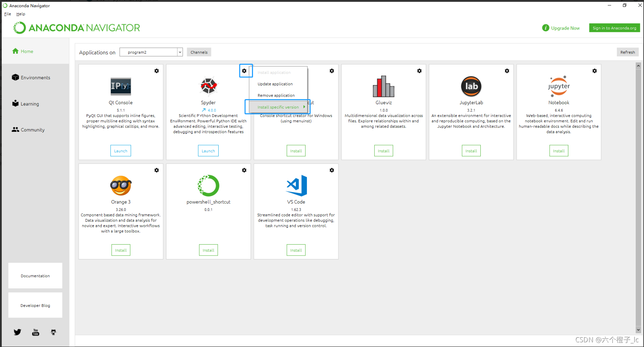Open VS Code gear options
Image resolution: width=644 pixels, height=347 pixels.
[x=332, y=170]
